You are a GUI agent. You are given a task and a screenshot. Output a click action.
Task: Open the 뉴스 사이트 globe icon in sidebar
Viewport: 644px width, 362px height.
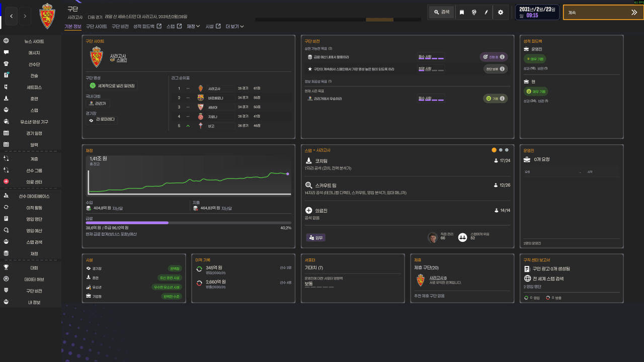[x=6, y=41]
